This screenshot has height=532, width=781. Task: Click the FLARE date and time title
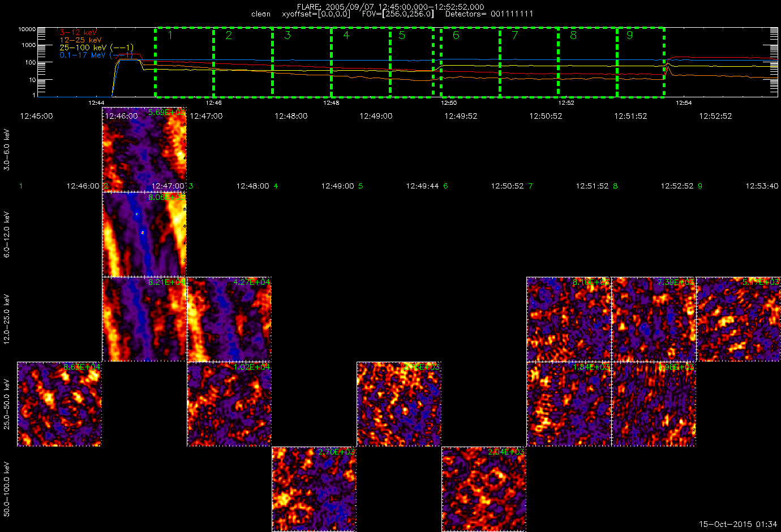(390, 7)
